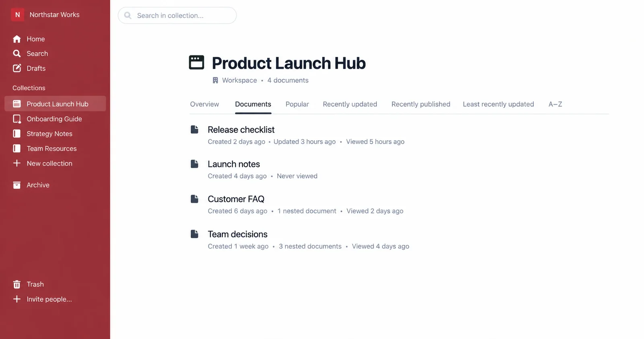Click the 4 documents count text
Viewport: 644px width, 339px height.
(x=288, y=80)
